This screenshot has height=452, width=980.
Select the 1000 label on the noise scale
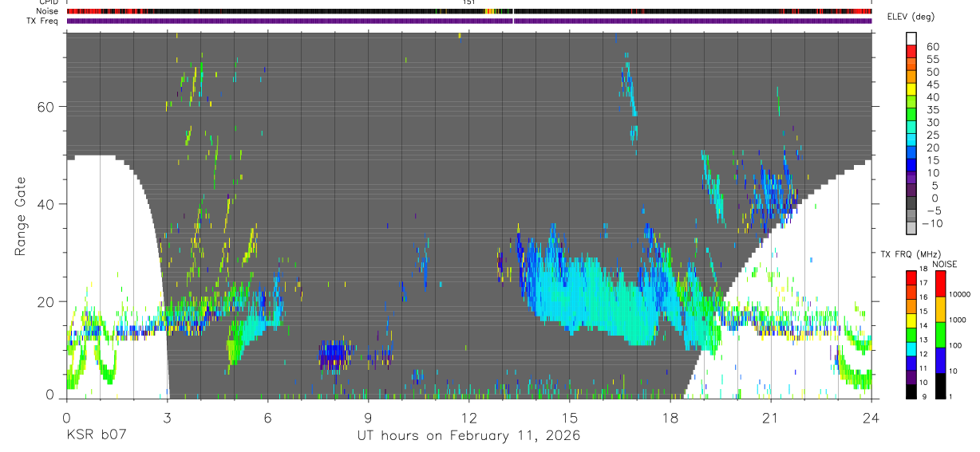point(958,320)
